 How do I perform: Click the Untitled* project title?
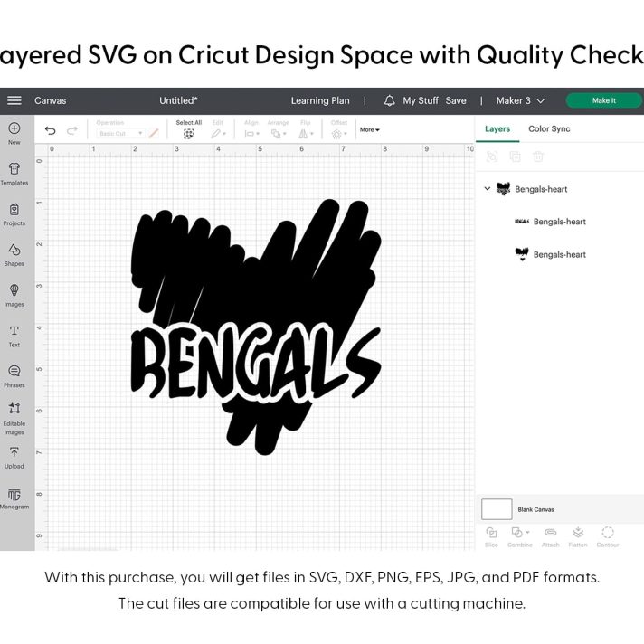178,100
